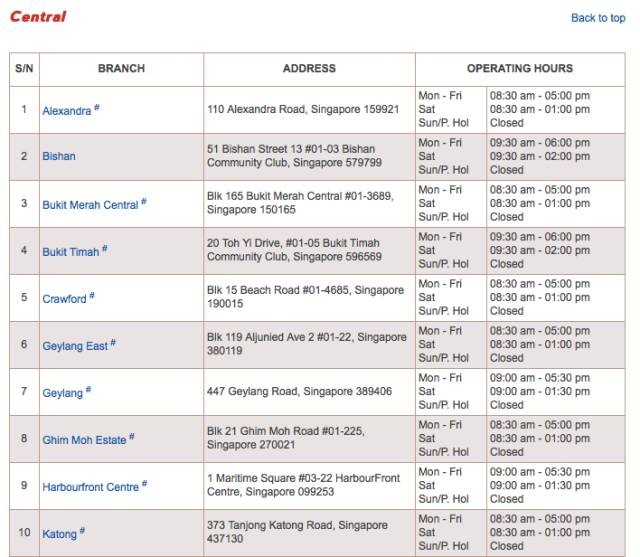The width and height of the screenshot is (640, 557).
Task: Open the Ghim Moh Estate branch link
Action: [x=84, y=440]
